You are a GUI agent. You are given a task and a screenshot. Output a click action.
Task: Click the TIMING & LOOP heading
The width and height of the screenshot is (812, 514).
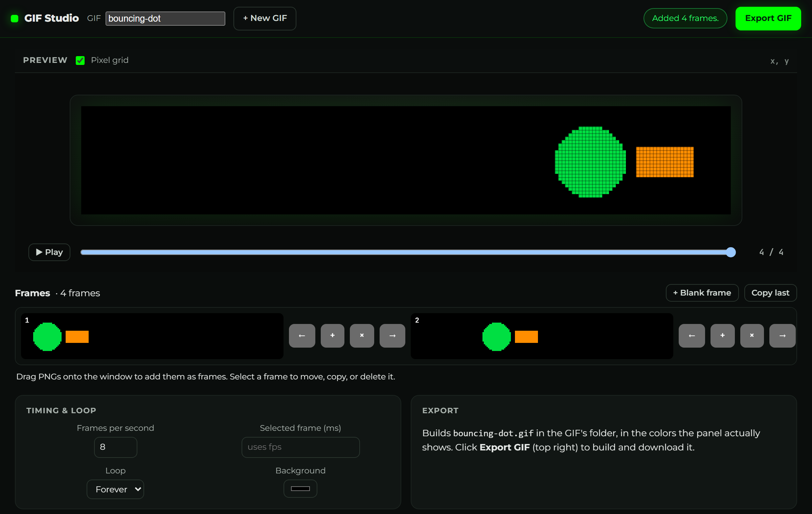coord(61,410)
